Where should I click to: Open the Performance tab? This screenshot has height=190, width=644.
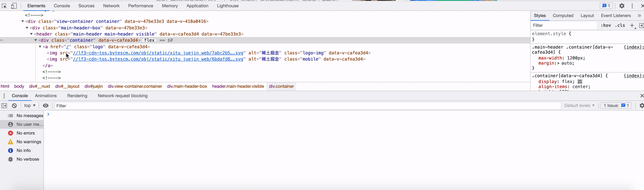click(141, 6)
